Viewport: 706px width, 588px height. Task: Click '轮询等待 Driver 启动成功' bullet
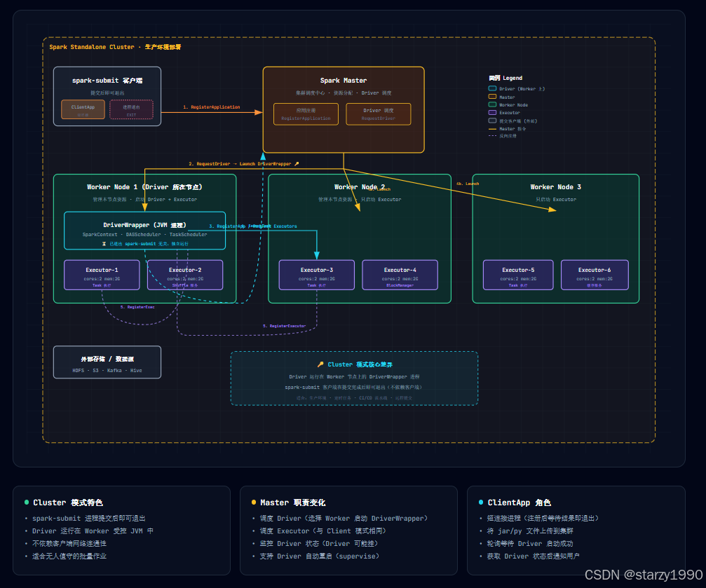pyautogui.click(x=530, y=544)
